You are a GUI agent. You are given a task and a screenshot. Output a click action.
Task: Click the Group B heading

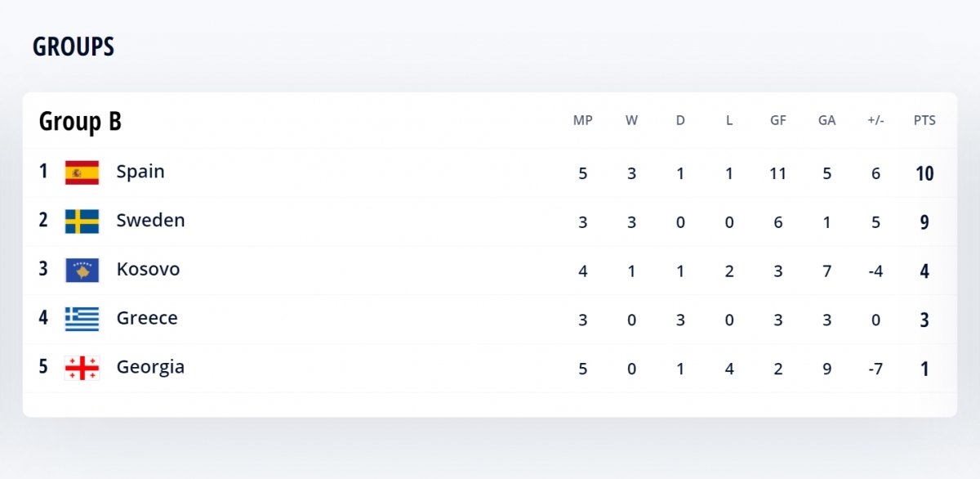[80, 122]
